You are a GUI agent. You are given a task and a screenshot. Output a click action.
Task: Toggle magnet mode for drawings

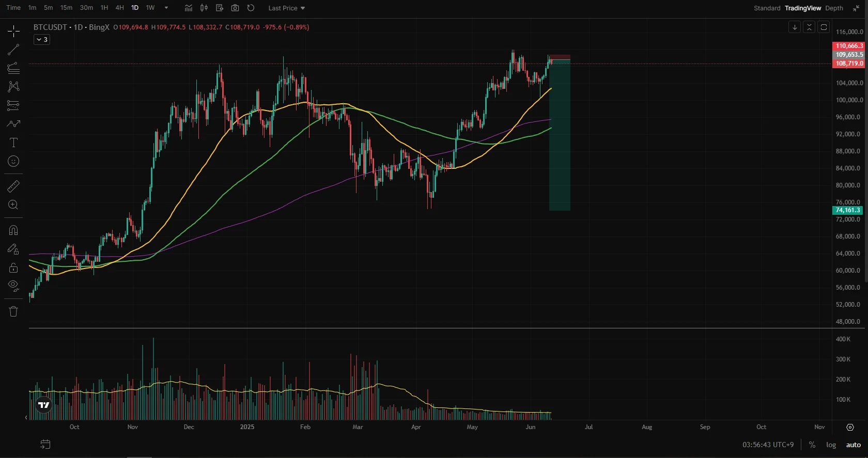pyautogui.click(x=13, y=230)
